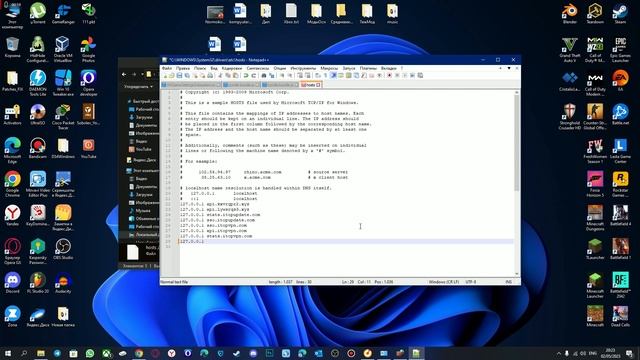The height and width of the screenshot is (360, 640).
Task: Open the FL Studio 20 desktop icon
Action: [x=38, y=283]
